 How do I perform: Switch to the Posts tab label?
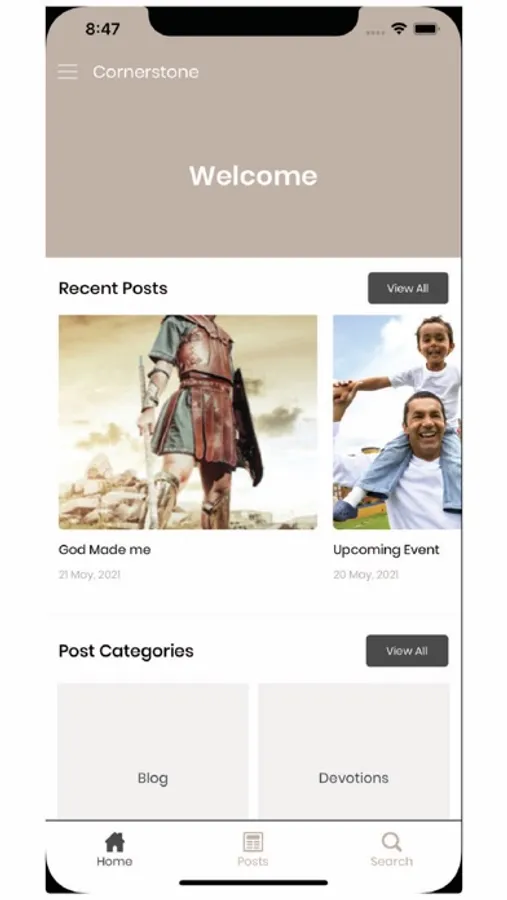(x=253, y=862)
